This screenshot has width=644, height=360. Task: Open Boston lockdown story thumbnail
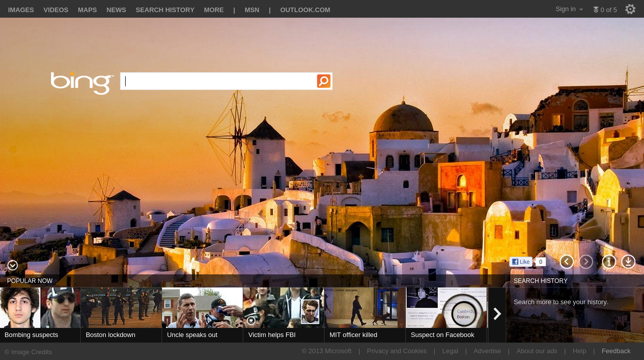pos(121,307)
